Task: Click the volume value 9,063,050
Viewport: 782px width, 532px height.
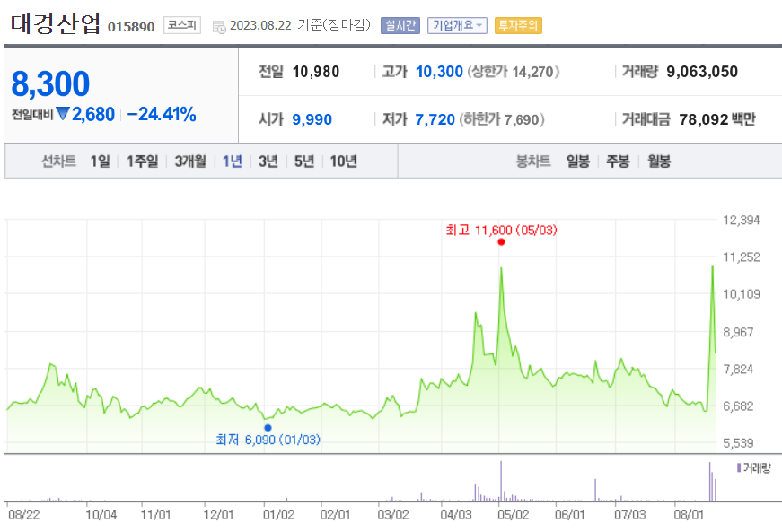Action: (x=702, y=72)
